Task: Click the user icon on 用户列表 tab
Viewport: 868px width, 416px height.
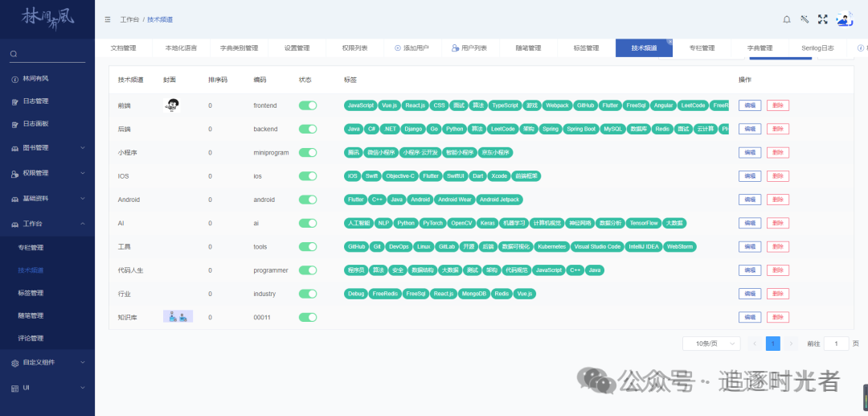Action: click(455, 48)
